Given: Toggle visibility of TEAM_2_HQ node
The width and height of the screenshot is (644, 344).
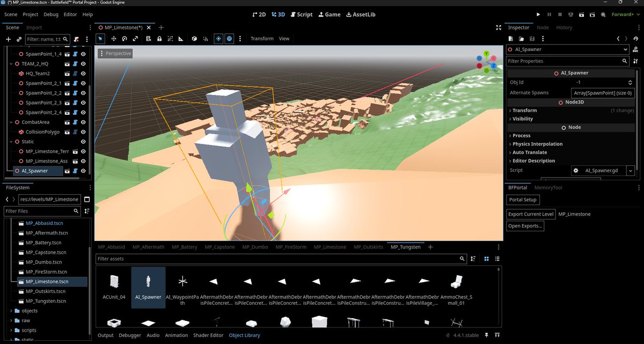Looking at the screenshot, I should coord(83,64).
